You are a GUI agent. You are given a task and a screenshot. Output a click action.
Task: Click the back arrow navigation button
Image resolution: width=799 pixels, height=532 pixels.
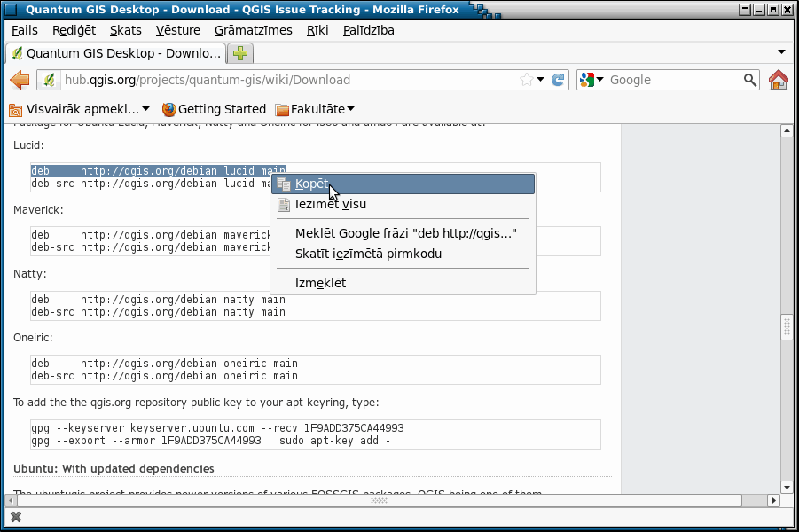click(20, 80)
